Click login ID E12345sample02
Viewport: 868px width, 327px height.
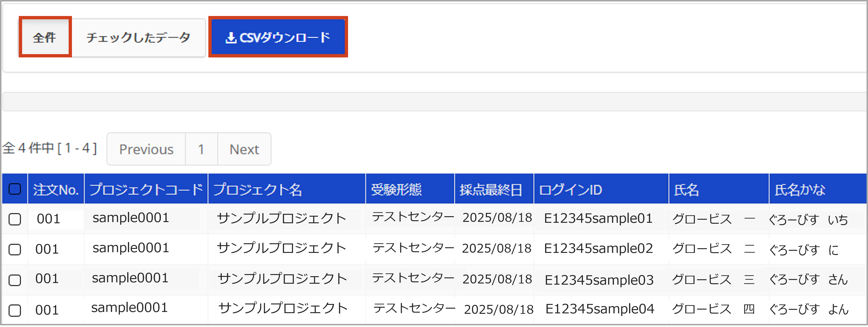click(598, 249)
